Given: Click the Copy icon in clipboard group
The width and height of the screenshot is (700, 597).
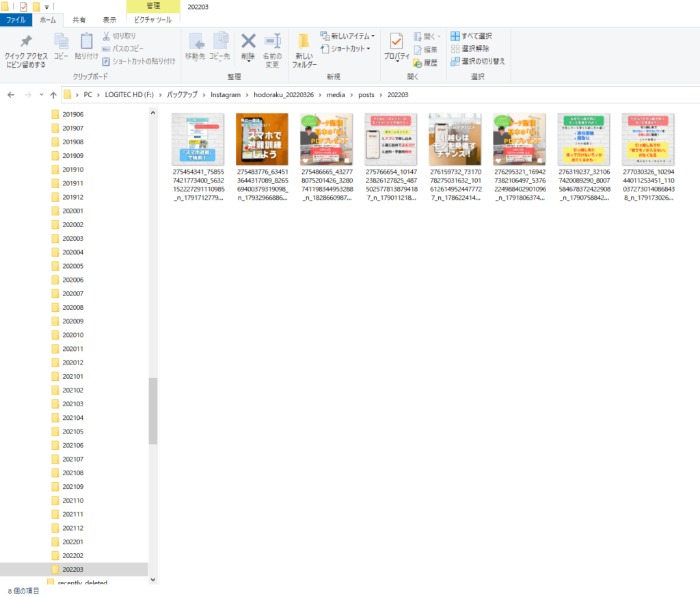Looking at the screenshot, I should click(61, 42).
